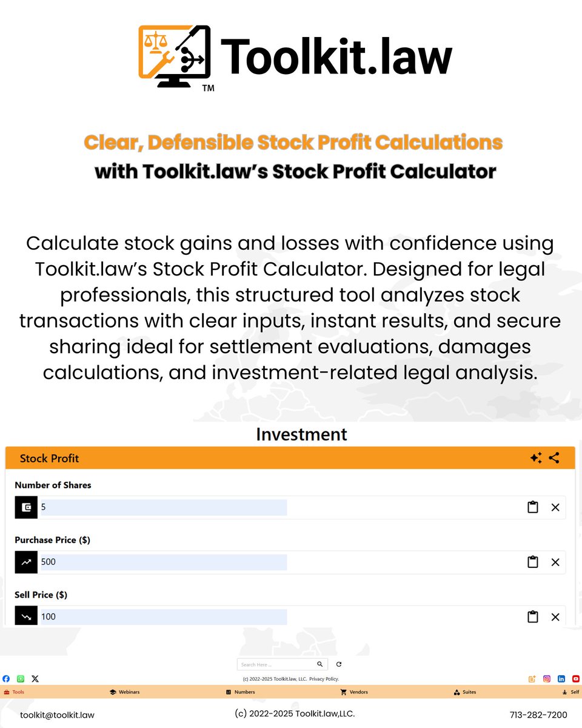Image resolution: width=582 pixels, height=728 pixels.
Task: Paste into the Purchase Price field
Action: pos(532,562)
